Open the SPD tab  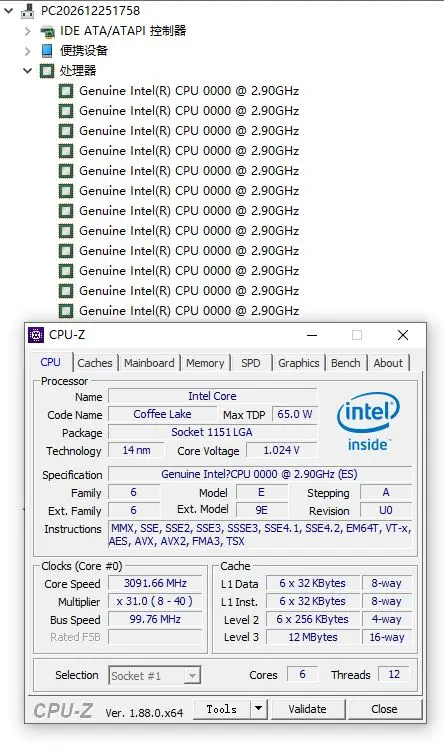pyautogui.click(x=251, y=363)
